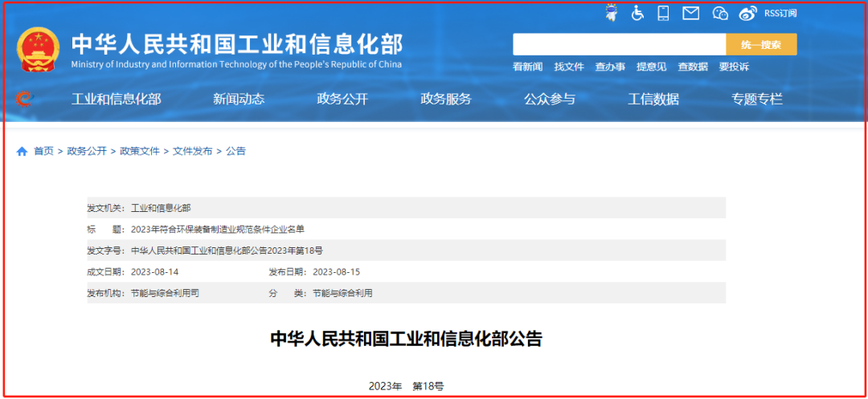Go to 文件发布 in breadcrumb

click(x=193, y=151)
